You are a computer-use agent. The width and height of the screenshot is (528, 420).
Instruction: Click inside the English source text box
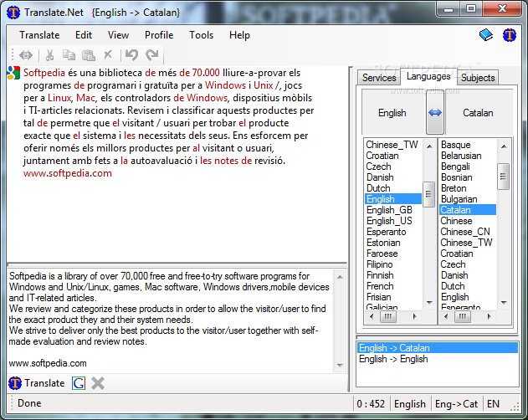170,320
